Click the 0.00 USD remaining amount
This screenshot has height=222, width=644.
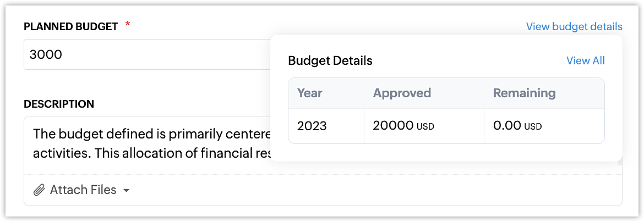pos(517,126)
